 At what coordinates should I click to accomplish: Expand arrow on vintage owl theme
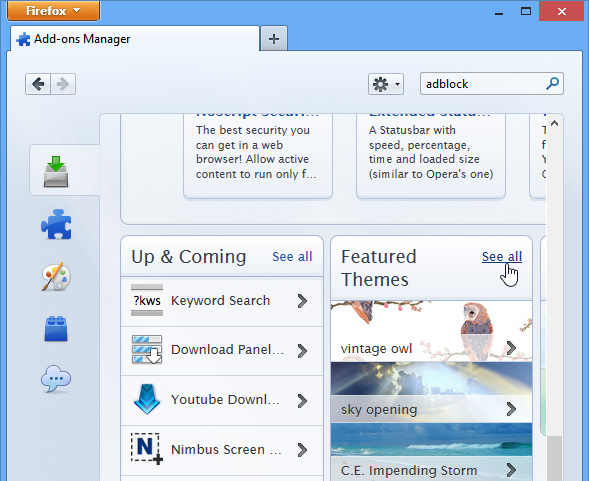coord(511,348)
